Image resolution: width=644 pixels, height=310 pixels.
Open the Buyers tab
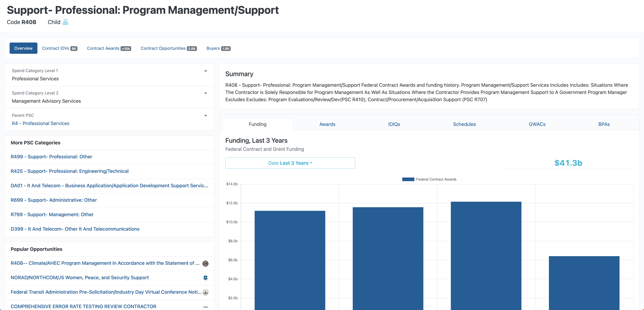coord(218,48)
